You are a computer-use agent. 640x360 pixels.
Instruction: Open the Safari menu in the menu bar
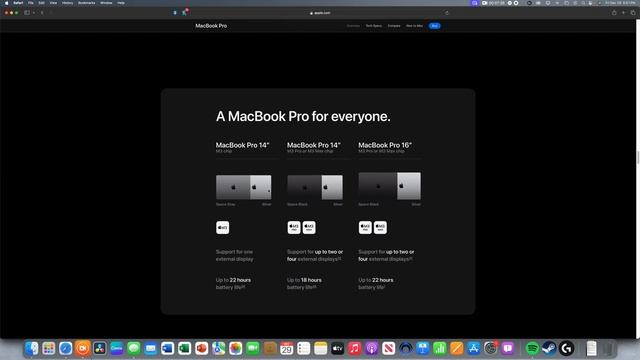(18, 3)
